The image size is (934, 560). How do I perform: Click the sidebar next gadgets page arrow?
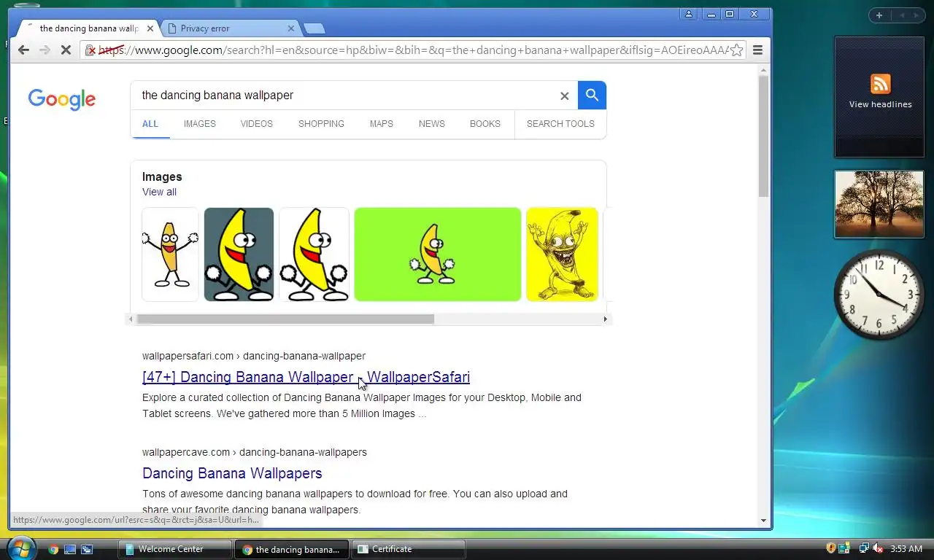tap(916, 15)
